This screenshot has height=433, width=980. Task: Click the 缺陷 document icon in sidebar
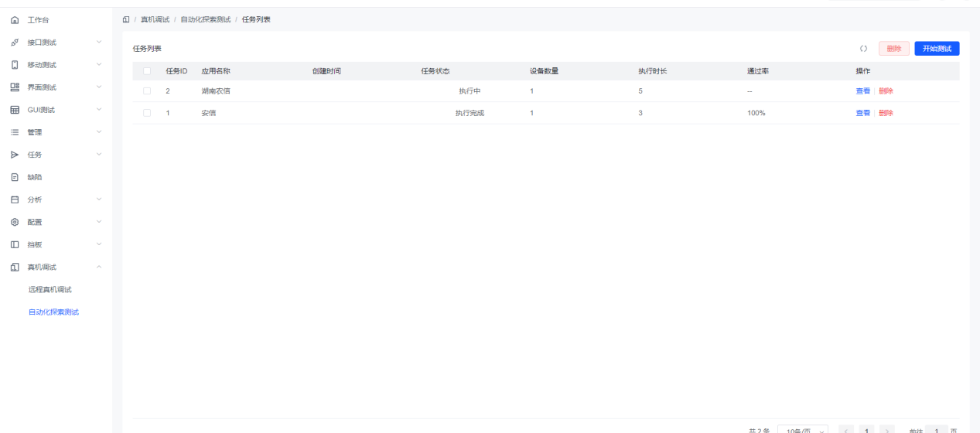coord(14,177)
